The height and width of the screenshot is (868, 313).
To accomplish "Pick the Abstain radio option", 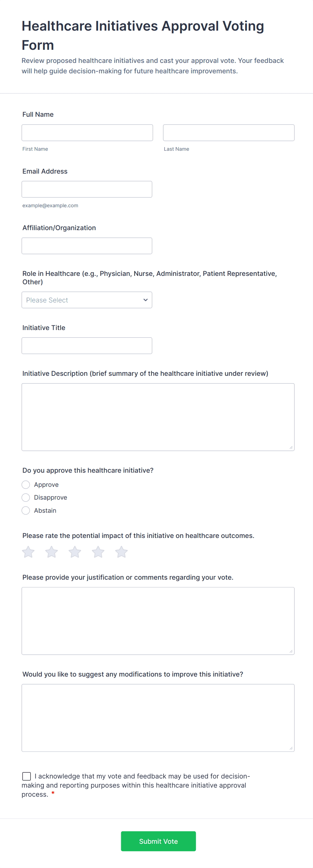I will 26,510.
